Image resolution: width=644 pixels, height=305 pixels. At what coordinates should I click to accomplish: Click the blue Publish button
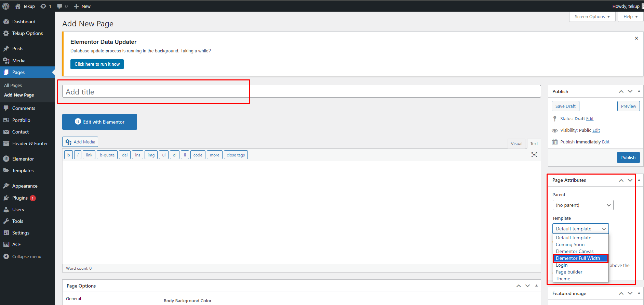click(628, 157)
